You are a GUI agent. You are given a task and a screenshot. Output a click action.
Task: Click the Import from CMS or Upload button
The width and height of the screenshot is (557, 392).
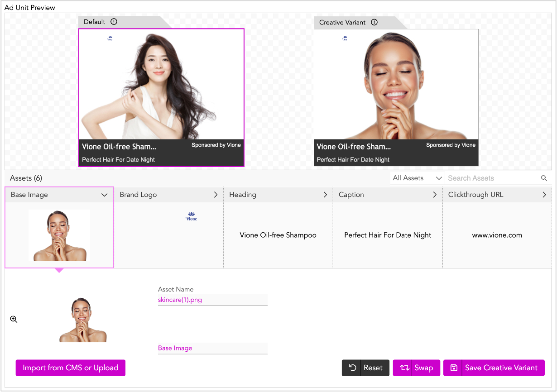(x=71, y=368)
